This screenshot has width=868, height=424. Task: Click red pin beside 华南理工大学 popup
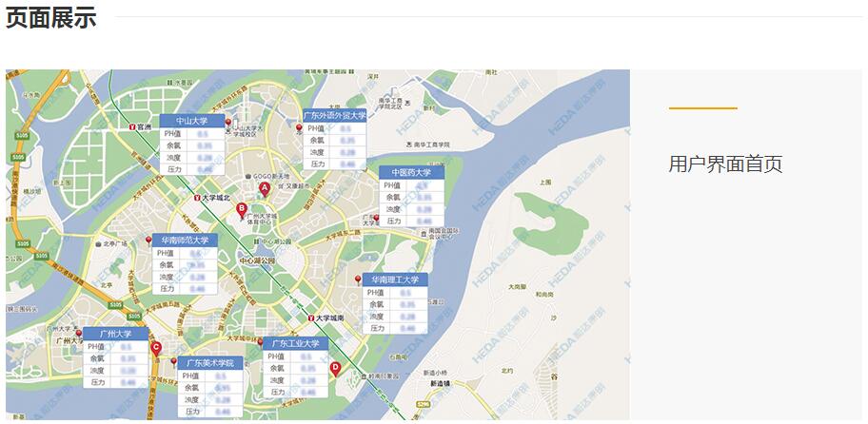tap(358, 279)
